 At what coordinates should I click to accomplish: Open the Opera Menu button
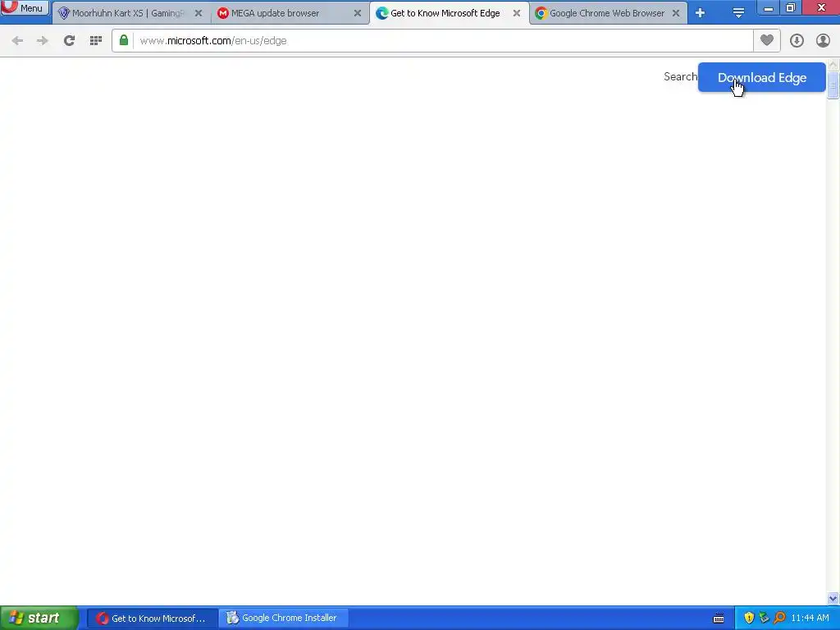click(x=25, y=7)
